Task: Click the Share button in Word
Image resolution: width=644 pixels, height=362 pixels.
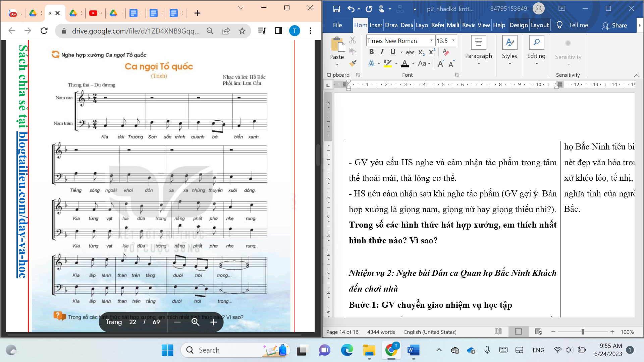Action: (x=614, y=25)
